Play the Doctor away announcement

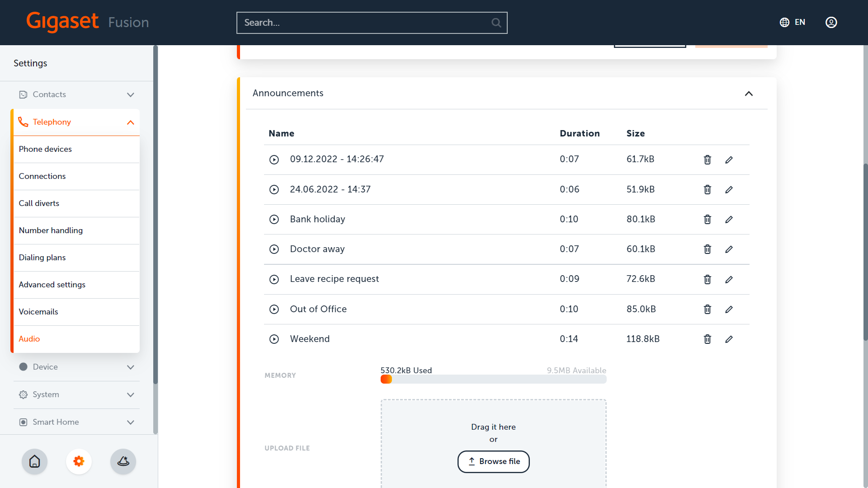click(274, 249)
